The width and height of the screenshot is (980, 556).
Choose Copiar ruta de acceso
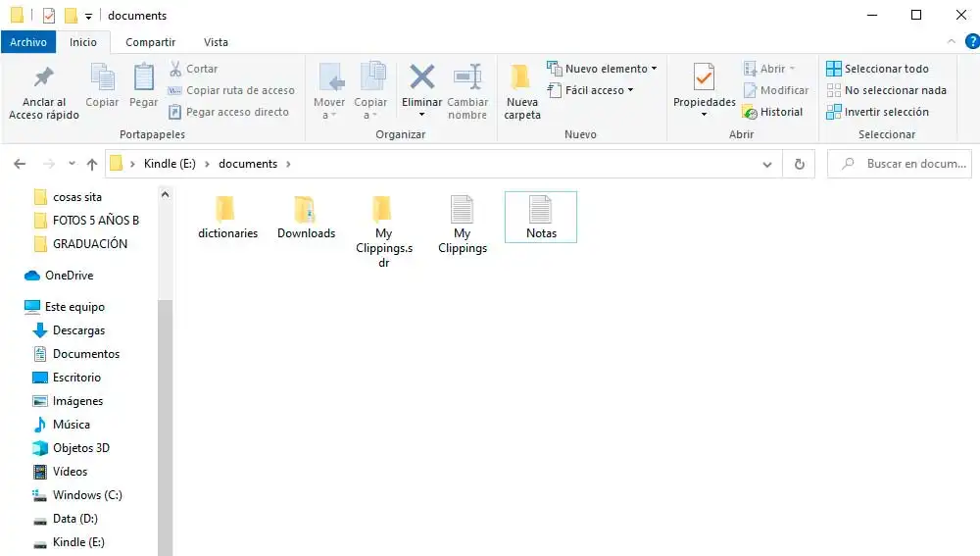231,90
